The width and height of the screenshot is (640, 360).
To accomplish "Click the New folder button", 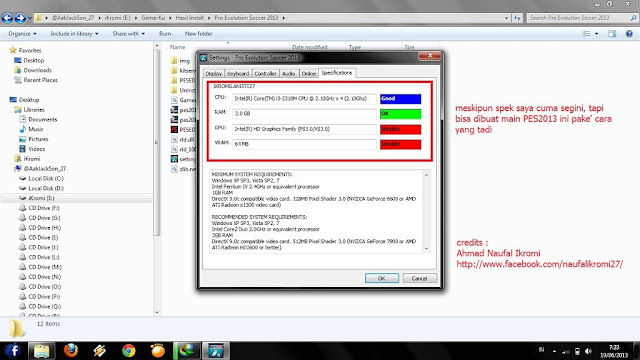I will click(x=198, y=34).
